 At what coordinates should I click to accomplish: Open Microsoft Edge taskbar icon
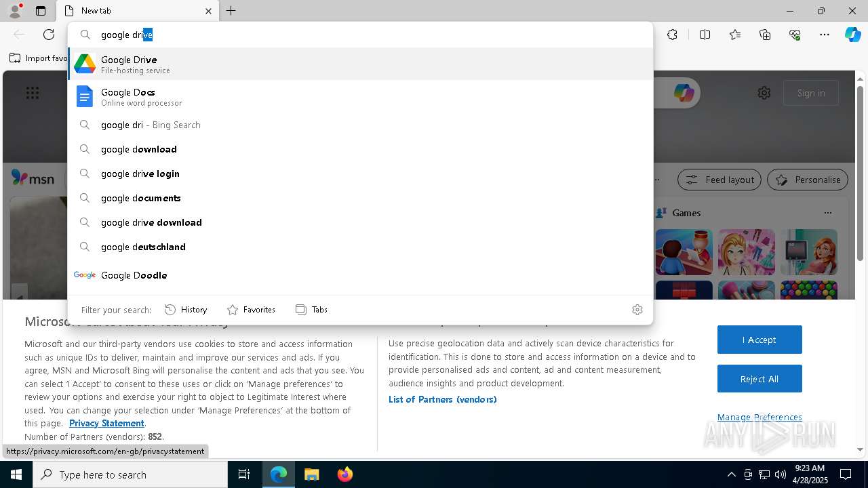point(279,474)
